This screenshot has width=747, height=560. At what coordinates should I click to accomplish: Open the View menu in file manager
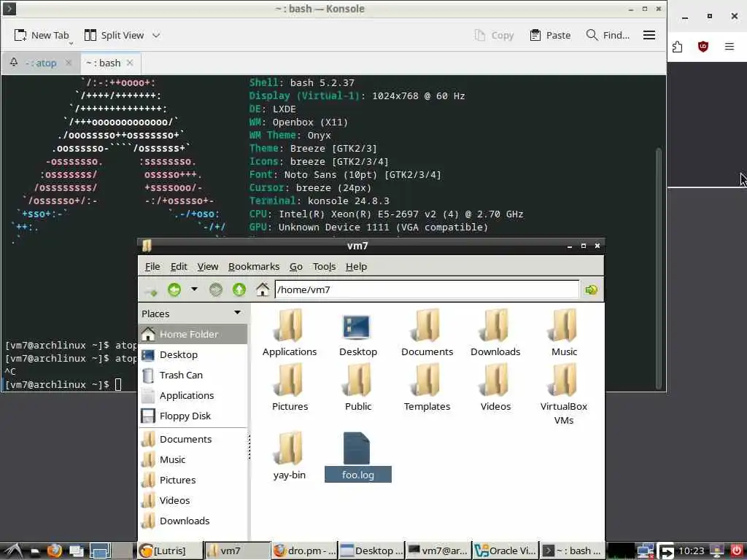(208, 267)
